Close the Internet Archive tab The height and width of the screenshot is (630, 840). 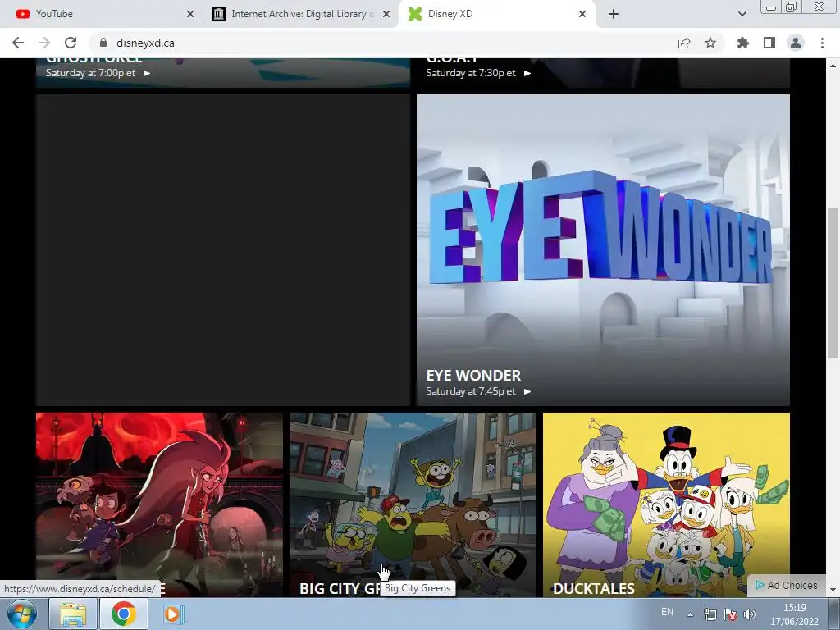point(386,14)
